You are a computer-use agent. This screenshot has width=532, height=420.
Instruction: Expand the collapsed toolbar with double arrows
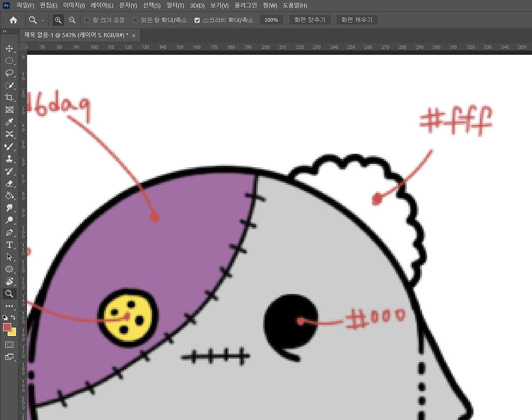5,32
